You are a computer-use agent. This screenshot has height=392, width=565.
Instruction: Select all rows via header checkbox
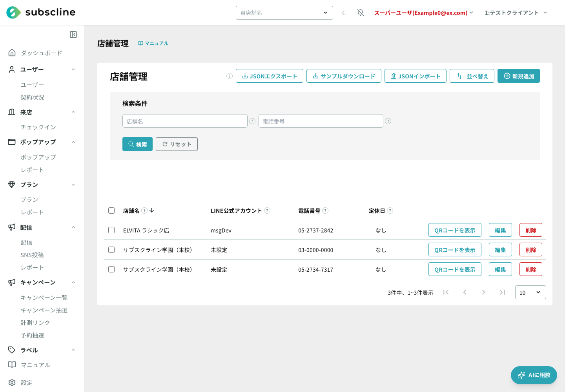[111, 211]
